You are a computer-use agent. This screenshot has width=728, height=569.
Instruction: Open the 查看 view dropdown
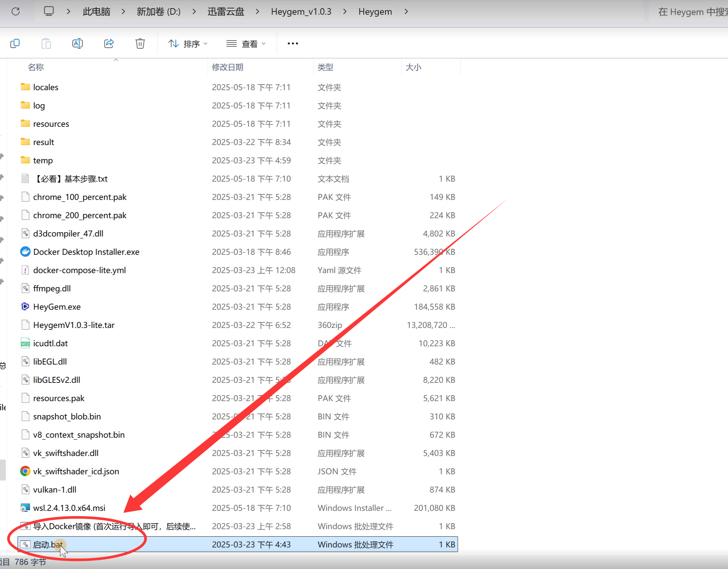coord(246,44)
